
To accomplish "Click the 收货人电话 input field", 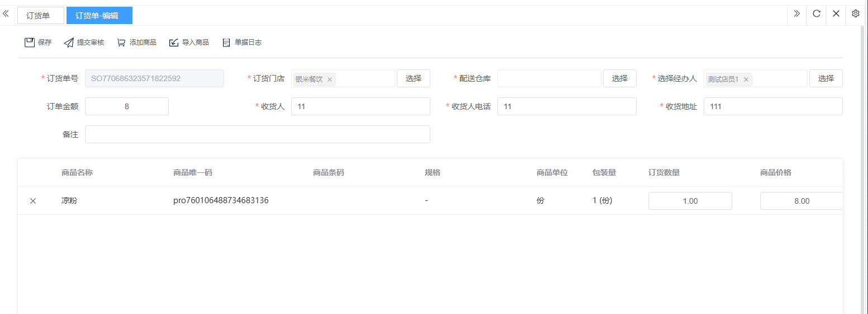I will click(x=566, y=106).
